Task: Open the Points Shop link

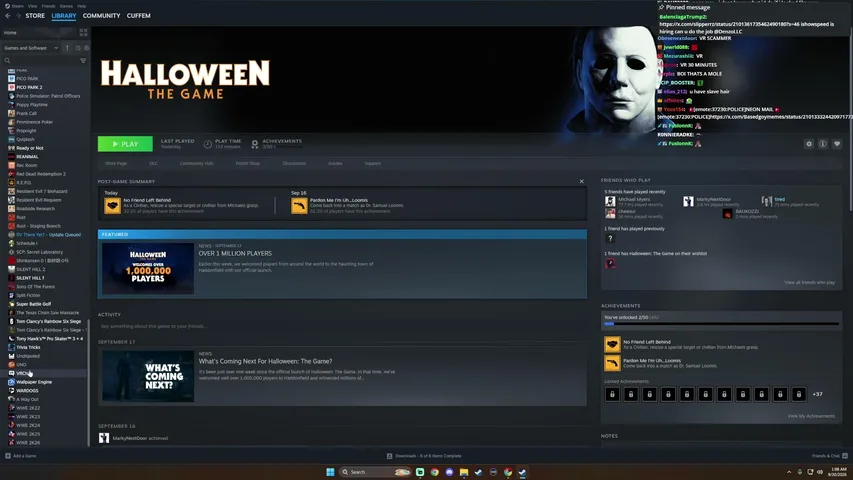Action: pyautogui.click(x=248, y=163)
